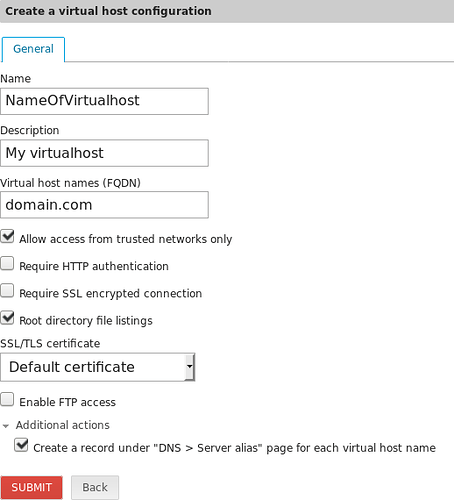Click the SSL/TLS certificate dropdown arrow
Image resolution: width=454 pixels, height=500 pixels.
189,367
